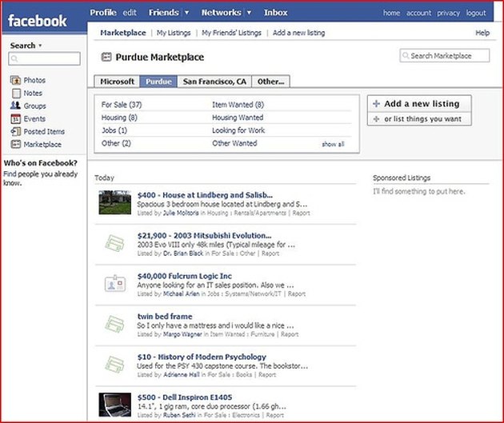Click the twin bed frame listing icon
This screenshot has width=504, height=423.
(114, 324)
